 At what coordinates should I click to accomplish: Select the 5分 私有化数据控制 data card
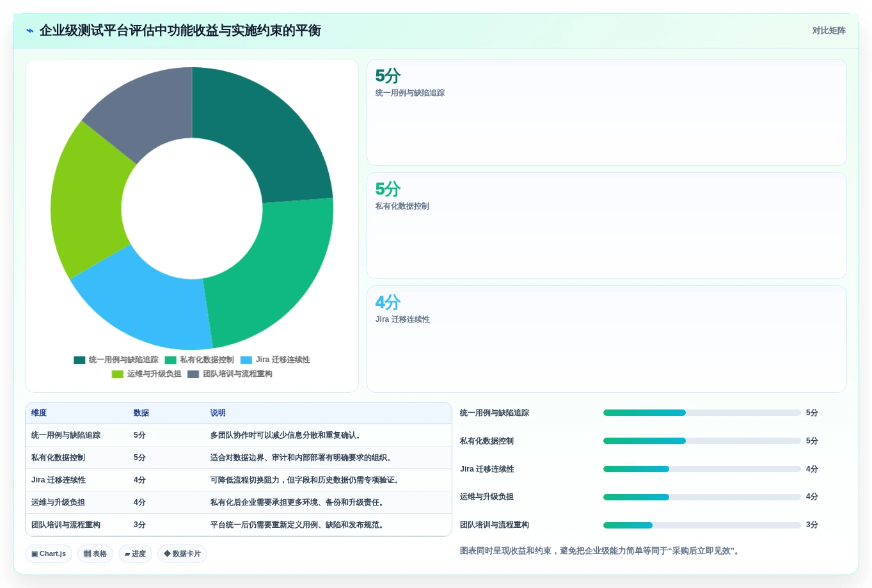coord(606,226)
